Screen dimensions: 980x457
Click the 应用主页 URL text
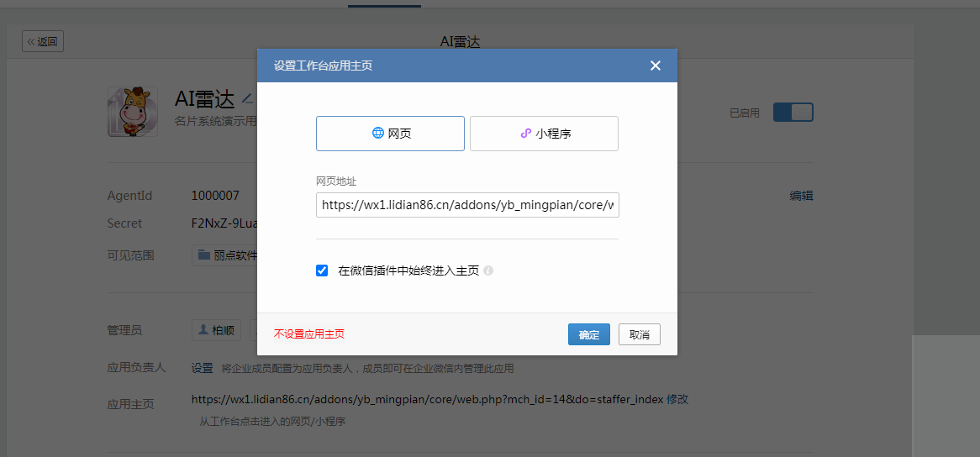point(427,400)
